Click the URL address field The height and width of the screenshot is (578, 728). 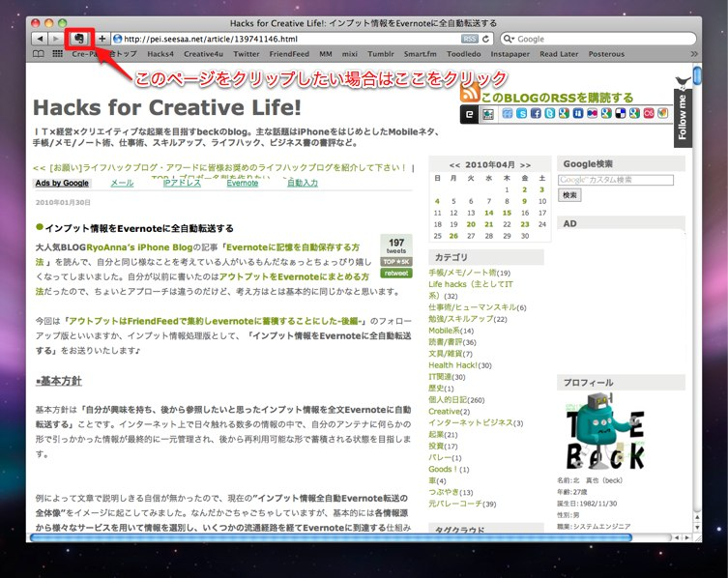(302, 39)
